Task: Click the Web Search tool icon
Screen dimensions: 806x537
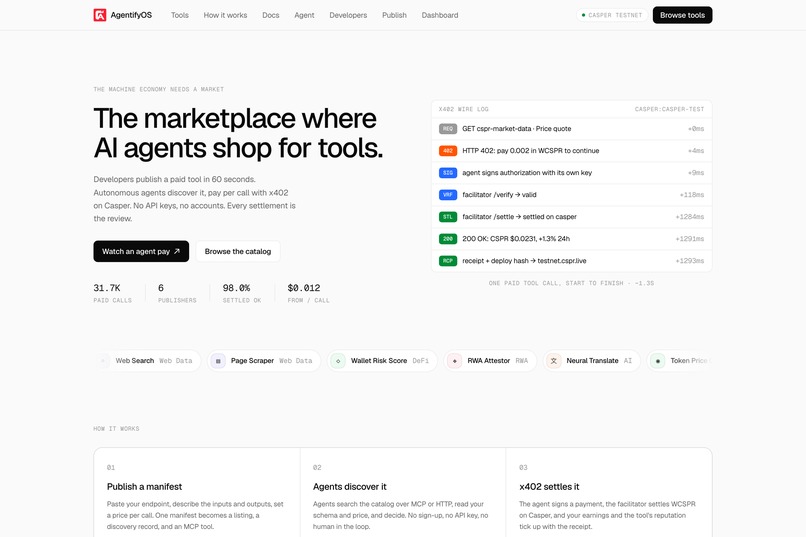Action: (103, 361)
